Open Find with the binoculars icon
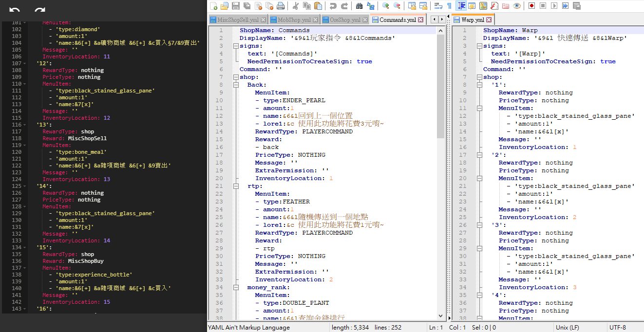644x332 pixels. point(359,6)
